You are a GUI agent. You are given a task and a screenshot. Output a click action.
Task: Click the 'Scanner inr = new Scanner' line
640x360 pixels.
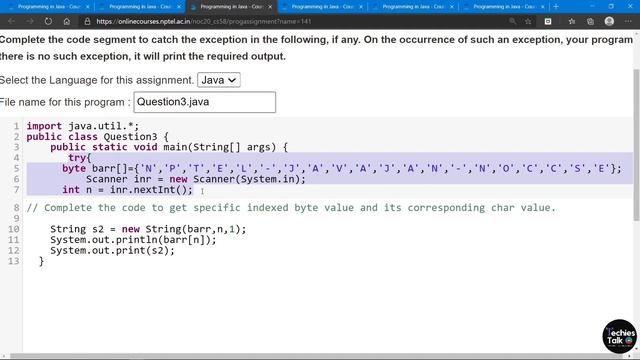click(196, 179)
